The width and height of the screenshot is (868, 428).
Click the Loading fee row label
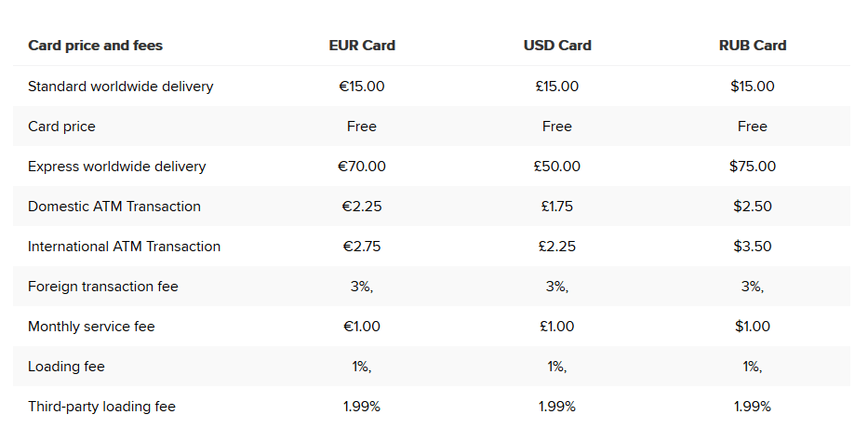click(67, 367)
